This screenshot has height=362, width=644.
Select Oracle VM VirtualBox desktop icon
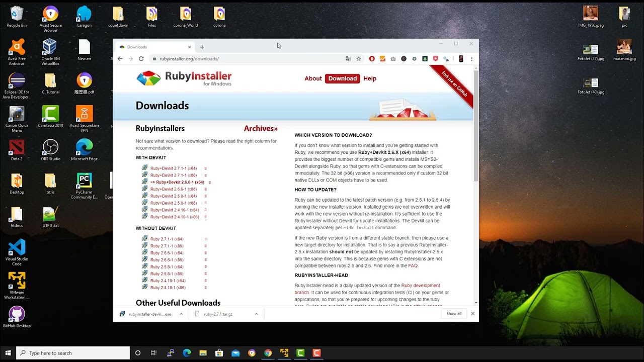(50, 52)
